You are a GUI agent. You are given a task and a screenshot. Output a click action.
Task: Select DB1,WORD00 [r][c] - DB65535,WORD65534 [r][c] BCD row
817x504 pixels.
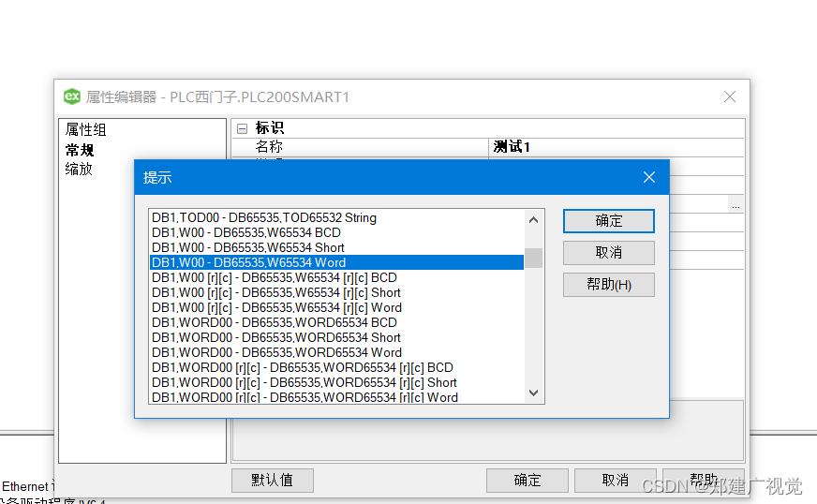tap(336, 367)
